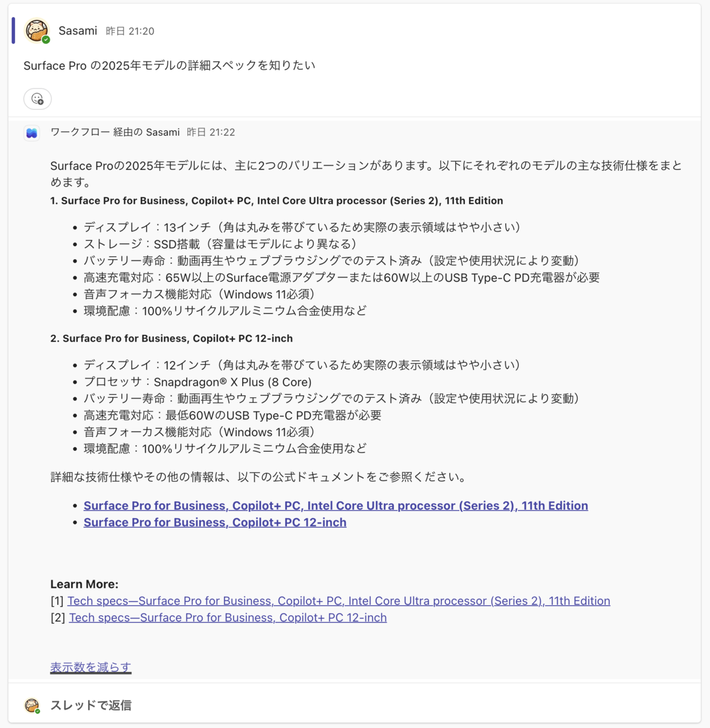The height and width of the screenshot is (728, 710).
Task: Open the bold Intel Core Ultra 11th Edition link
Action: pos(336,505)
